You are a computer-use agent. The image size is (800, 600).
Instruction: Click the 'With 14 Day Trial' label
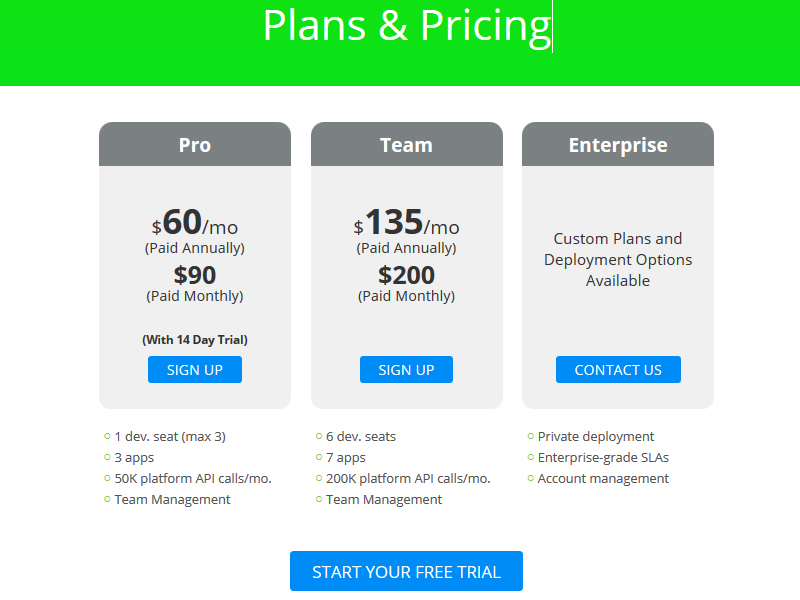tap(194, 338)
